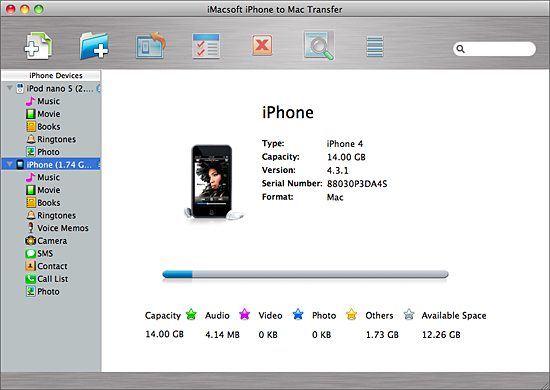
Task: Open Photo under the iPhone device
Action: pyautogui.click(x=43, y=291)
